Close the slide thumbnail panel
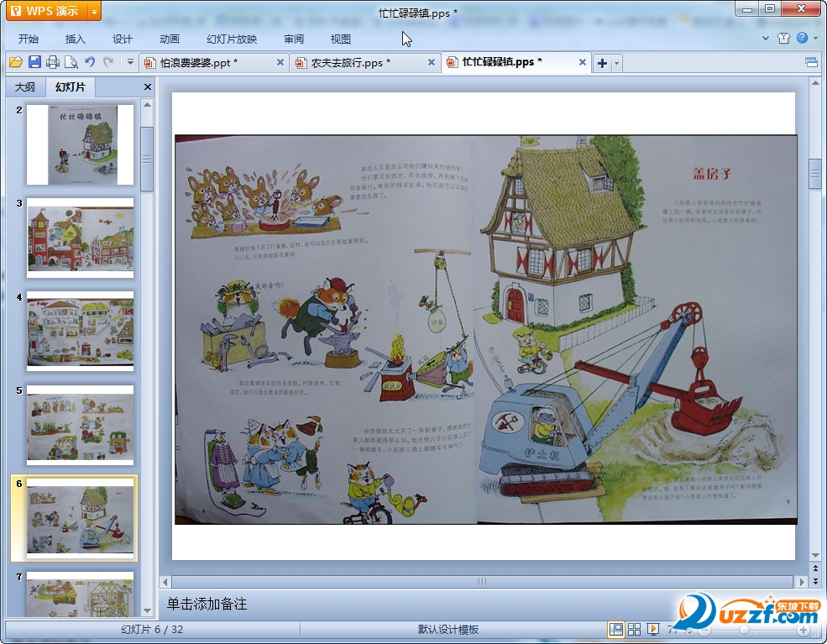Viewport: 827px width, 644px height. point(148,87)
